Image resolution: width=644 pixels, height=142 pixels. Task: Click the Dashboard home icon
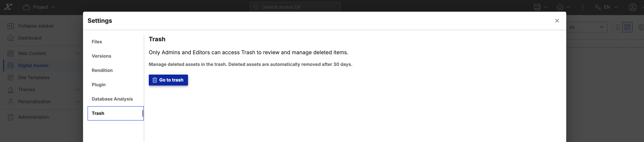[x=11, y=38]
